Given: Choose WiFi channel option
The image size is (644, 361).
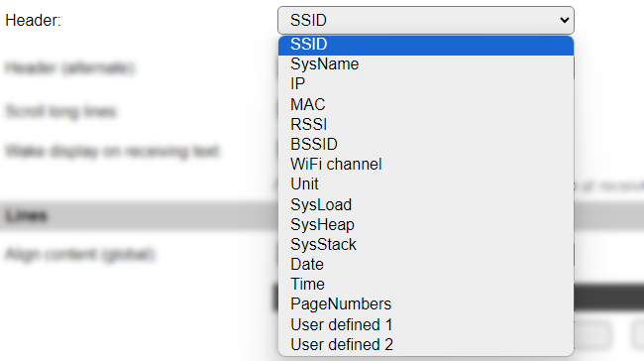Looking at the screenshot, I should coord(426,164).
